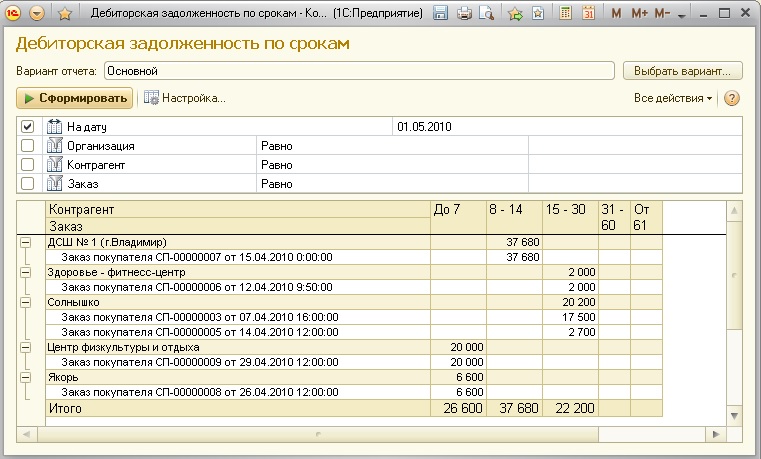Enable the Организация filter checkbox
The image size is (761, 459).
[x=28, y=146]
